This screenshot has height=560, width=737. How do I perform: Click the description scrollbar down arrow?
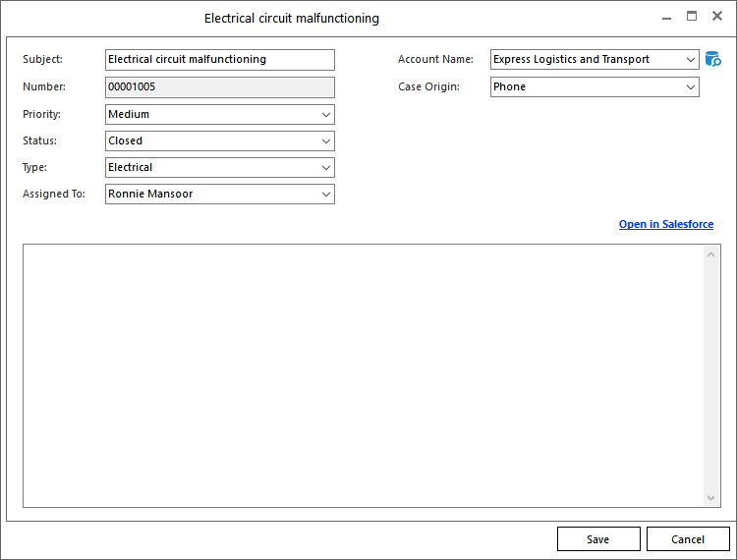tap(712, 498)
